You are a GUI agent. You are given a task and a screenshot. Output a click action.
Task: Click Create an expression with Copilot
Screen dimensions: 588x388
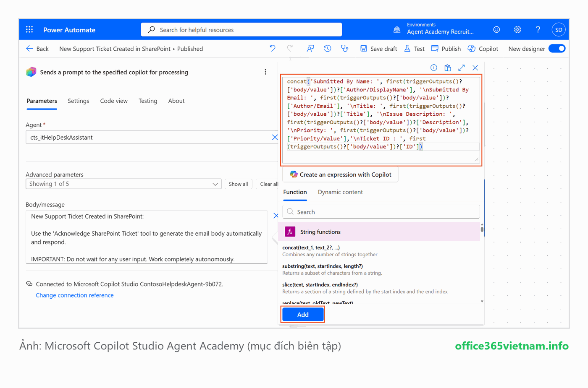[341, 174]
